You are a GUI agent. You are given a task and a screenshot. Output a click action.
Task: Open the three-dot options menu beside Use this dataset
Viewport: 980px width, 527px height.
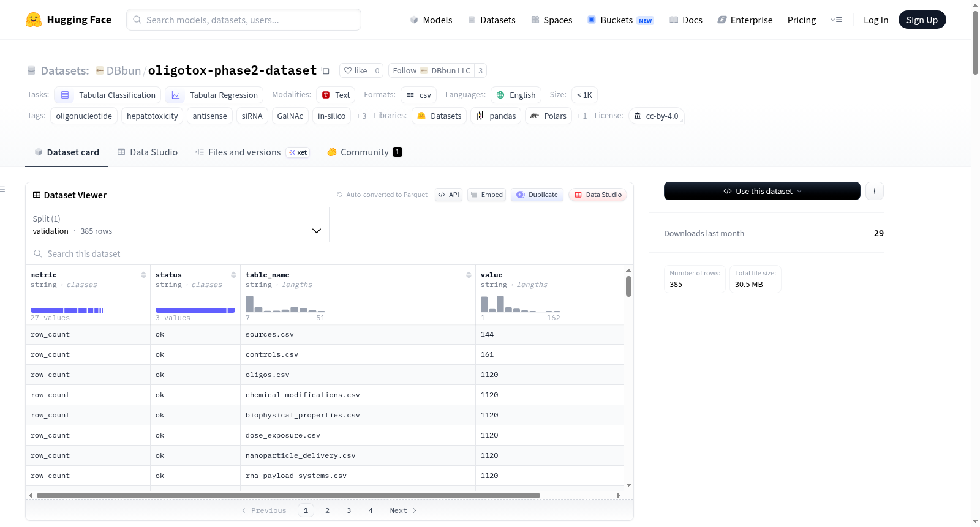pos(874,191)
